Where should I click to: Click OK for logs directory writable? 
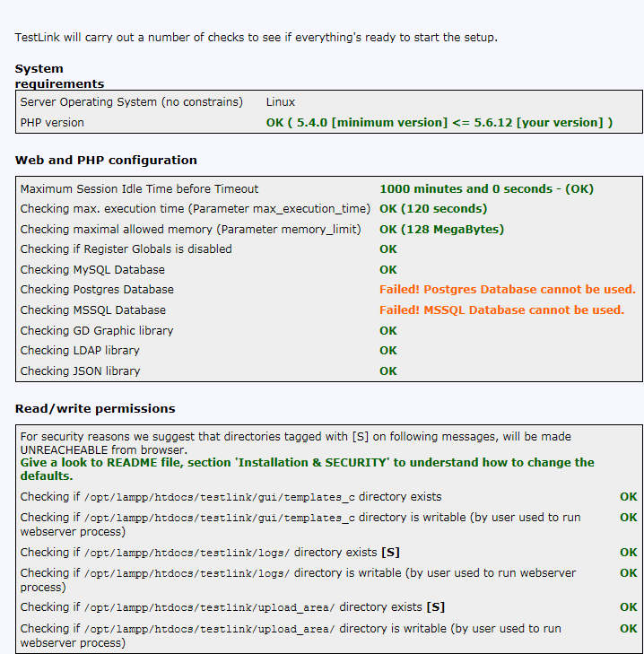[628, 573]
